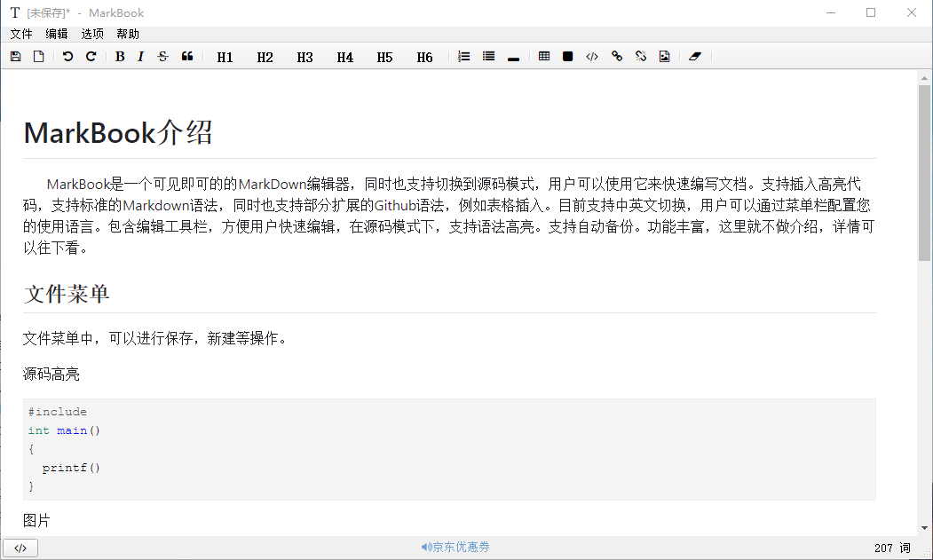Apply H1 heading style

pos(225,57)
